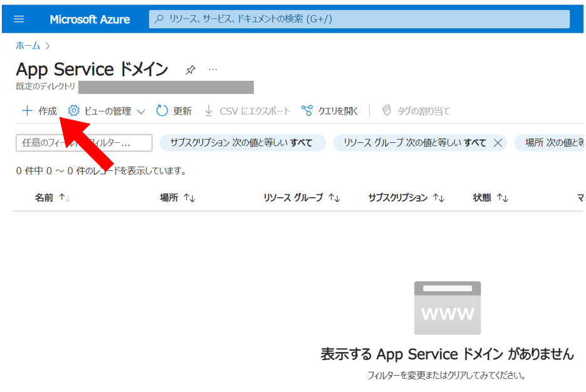Image resolution: width=586 pixels, height=392 pixels.
Task: Click the www empty-state image
Action: [x=447, y=308]
